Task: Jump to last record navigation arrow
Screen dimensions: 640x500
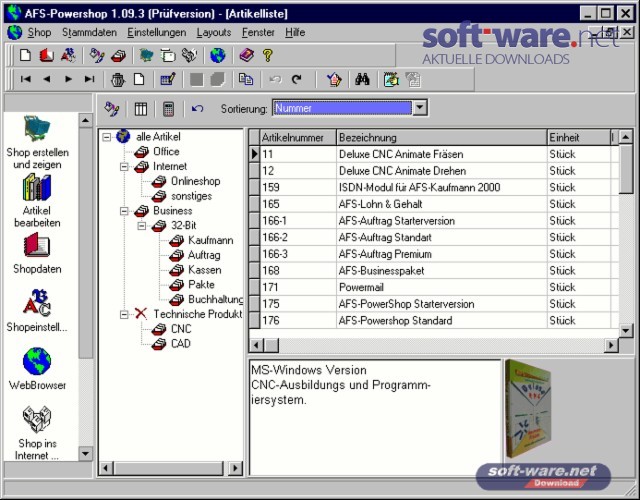Action: tap(89, 79)
